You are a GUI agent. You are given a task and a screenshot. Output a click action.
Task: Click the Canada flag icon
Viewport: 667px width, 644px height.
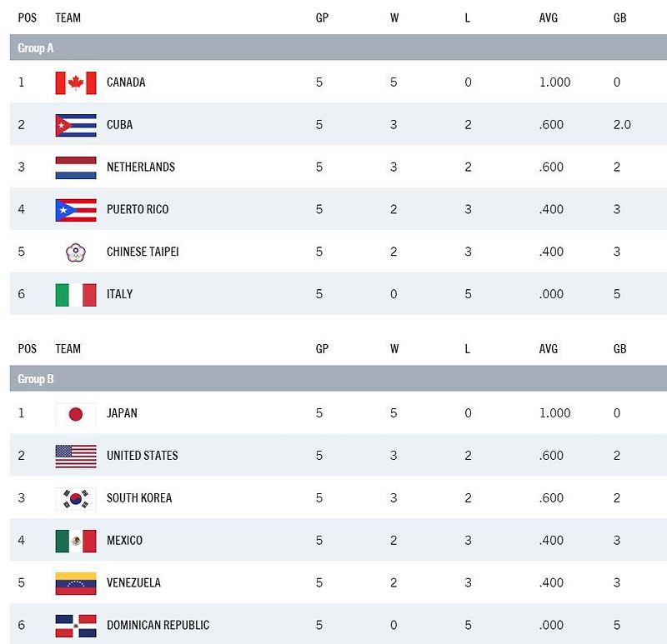[76, 82]
